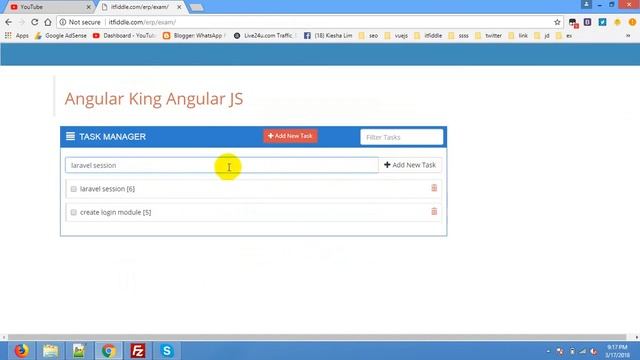
Task: Open the Kiesha Lim Facebook bookmark
Action: click(x=328, y=36)
